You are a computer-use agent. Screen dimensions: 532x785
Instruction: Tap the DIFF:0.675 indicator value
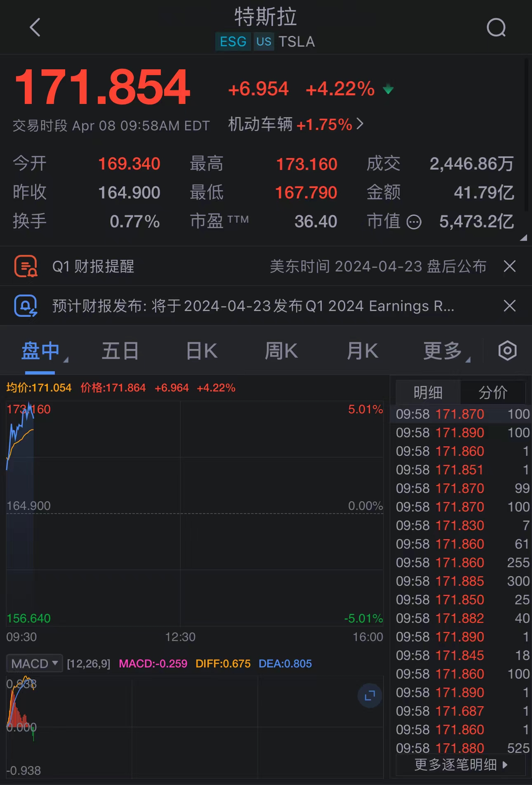pyautogui.click(x=223, y=664)
